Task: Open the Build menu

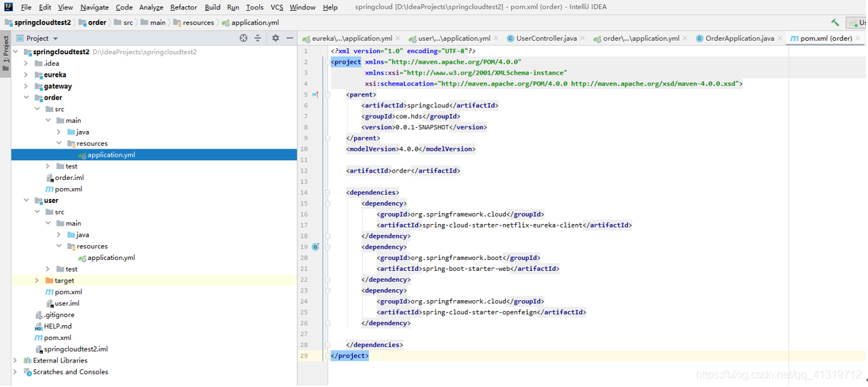Action: click(x=212, y=7)
